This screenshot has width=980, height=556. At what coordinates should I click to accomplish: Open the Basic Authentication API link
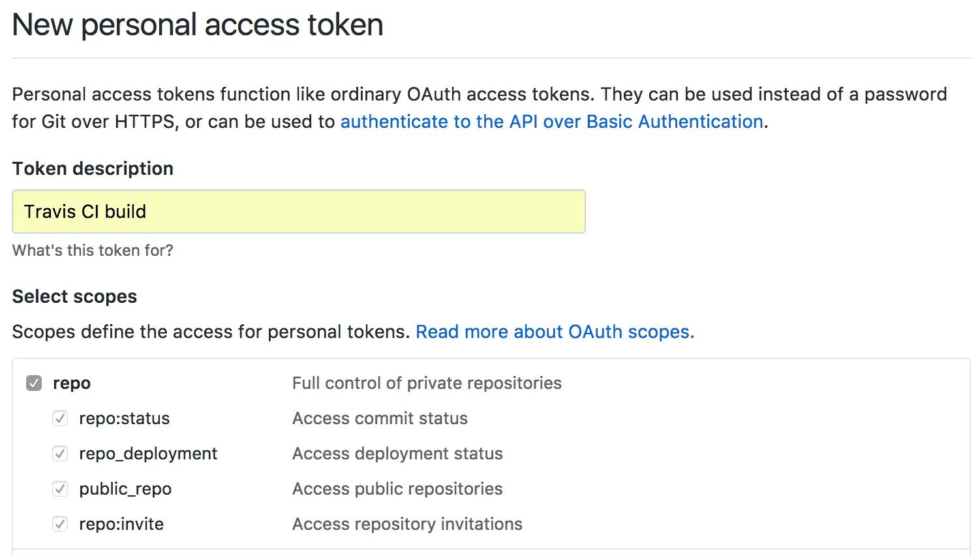(551, 121)
